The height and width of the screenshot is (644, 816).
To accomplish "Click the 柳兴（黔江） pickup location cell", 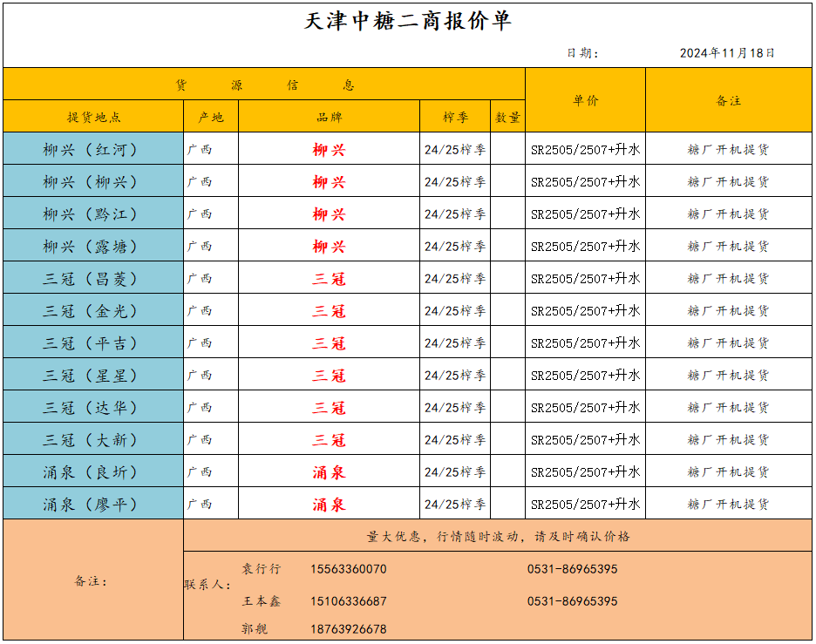I will coord(92,214).
